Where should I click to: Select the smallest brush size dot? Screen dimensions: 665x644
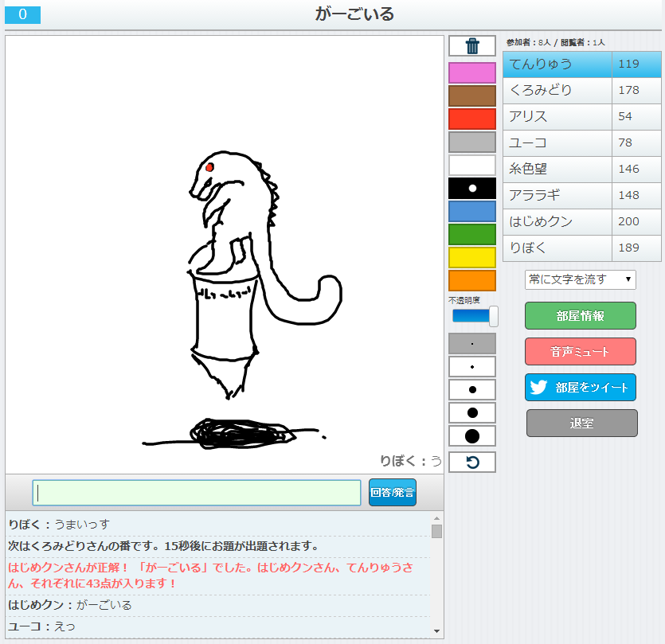click(472, 344)
